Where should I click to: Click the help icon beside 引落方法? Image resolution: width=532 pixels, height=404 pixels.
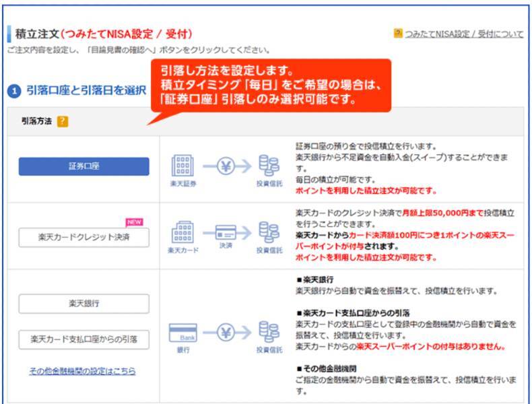click(x=63, y=122)
